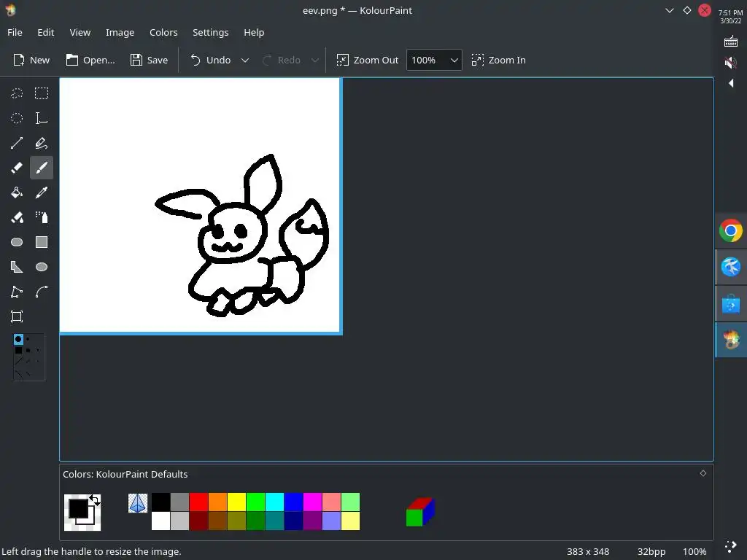Select the Spraycan tool
The height and width of the screenshot is (560, 747).
[42, 217]
